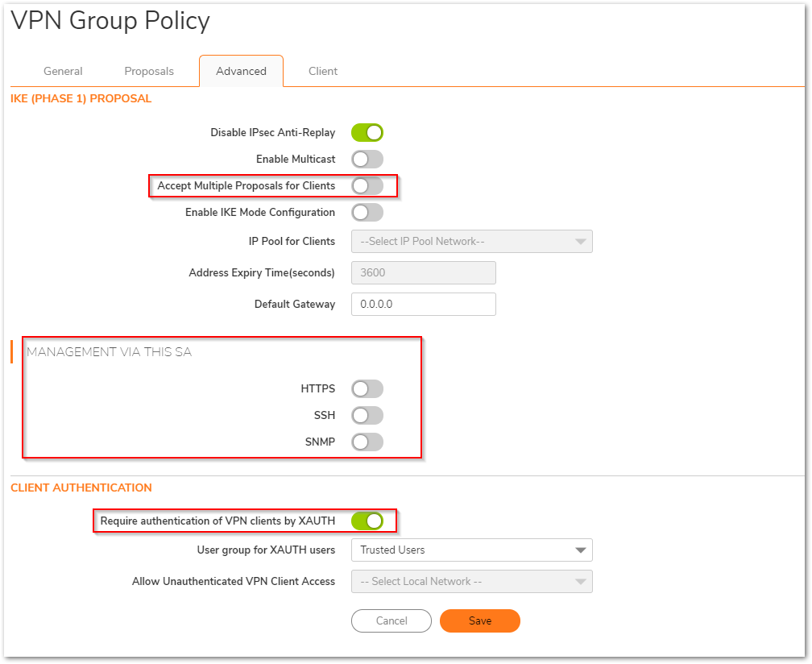
Task: Click the Save button
Action: (480, 620)
